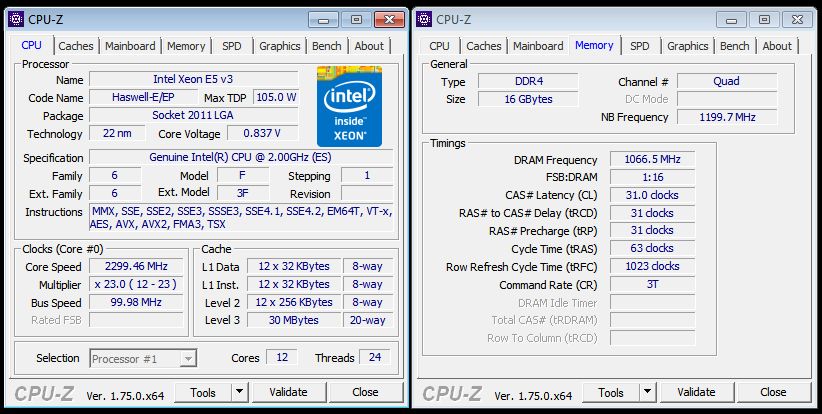Click the CPU-Z icon in right window title bar
The height and width of the screenshot is (414, 822).
[424, 19]
